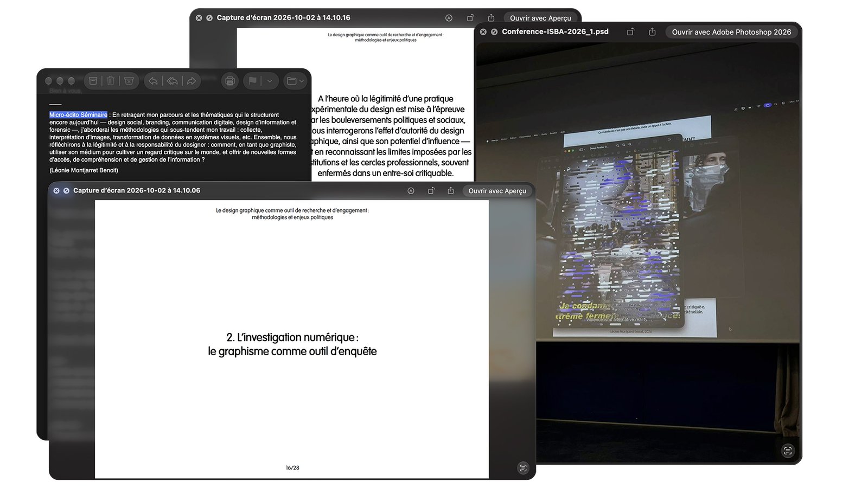The width and height of the screenshot is (868, 488).
Task: Share the Conference-ISBA-2026_1.psd file
Action: 652,32
